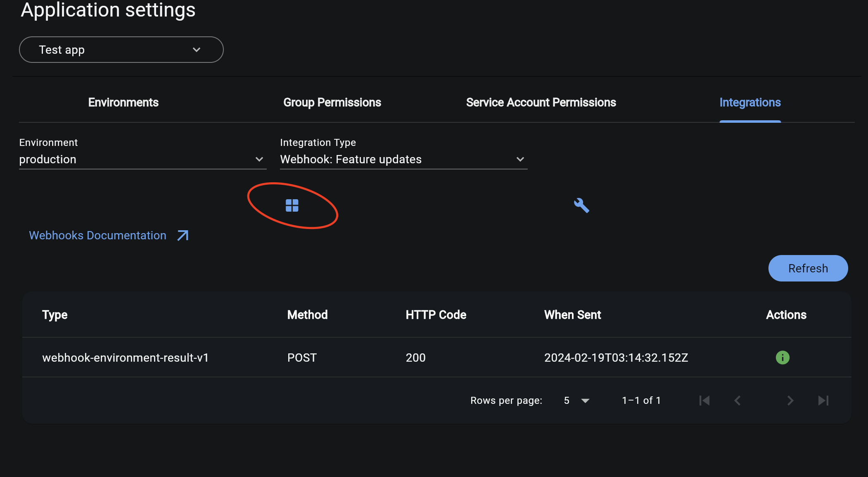Jump to the first page of results
The width and height of the screenshot is (868, 477).
pos(704,400)
